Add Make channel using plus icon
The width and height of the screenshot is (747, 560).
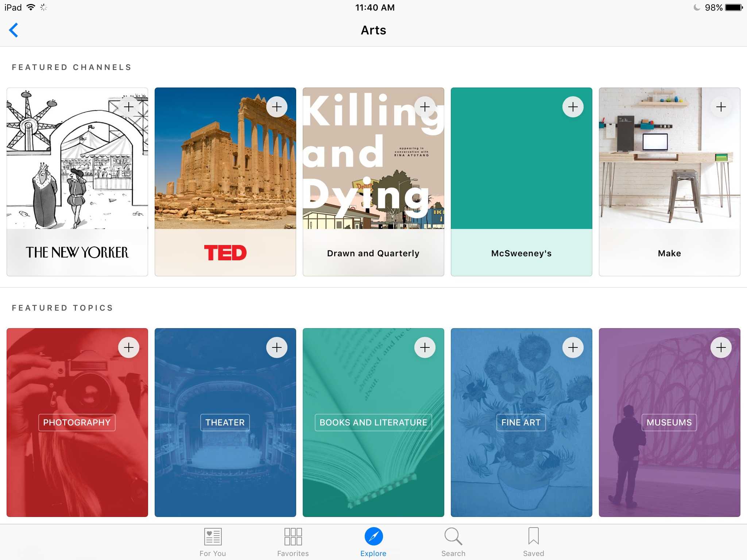pyautogui.click(x=721, y=107)
